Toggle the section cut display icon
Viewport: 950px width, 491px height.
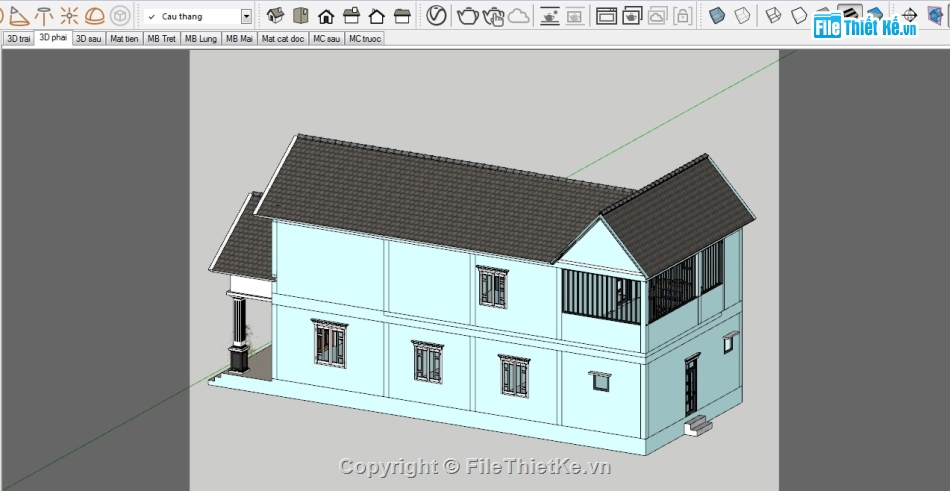[935, 15]
